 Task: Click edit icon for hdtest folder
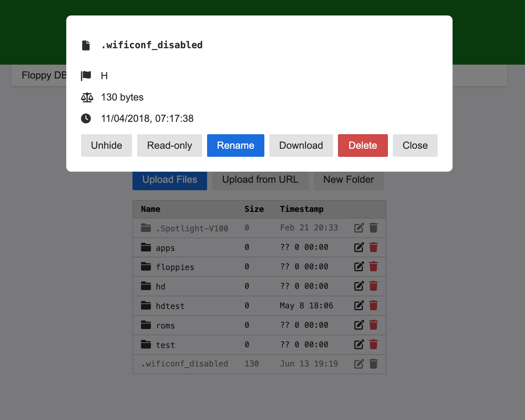point(359,306)
